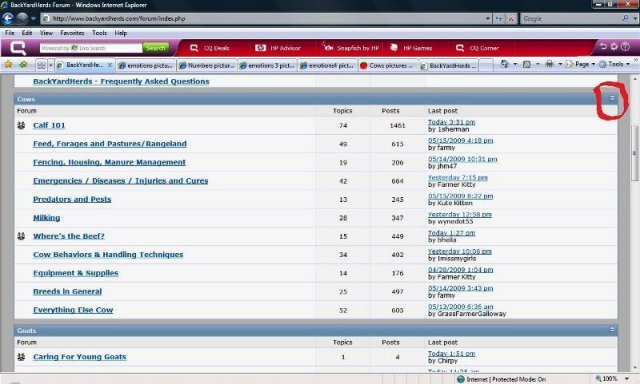The width and height of the screenshot is (640, 384).
Task: Click the Live Search input field
Action: [x=91, y=48]
